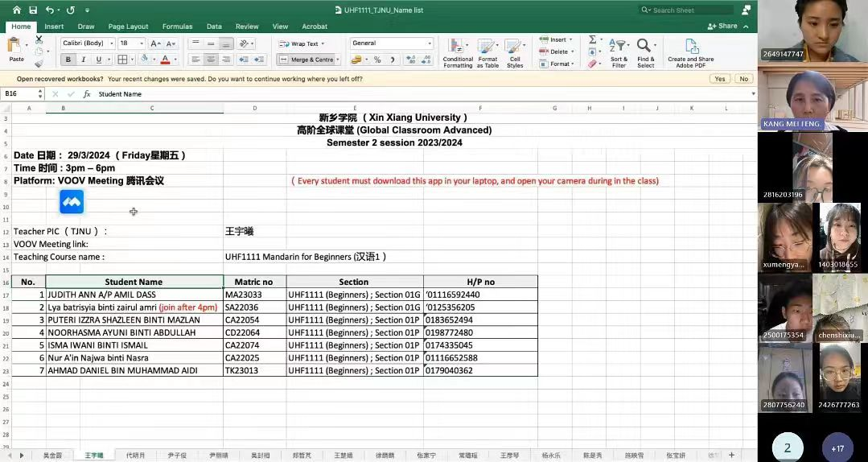
Task: Click the Borders icon
Action: (122, 60)
